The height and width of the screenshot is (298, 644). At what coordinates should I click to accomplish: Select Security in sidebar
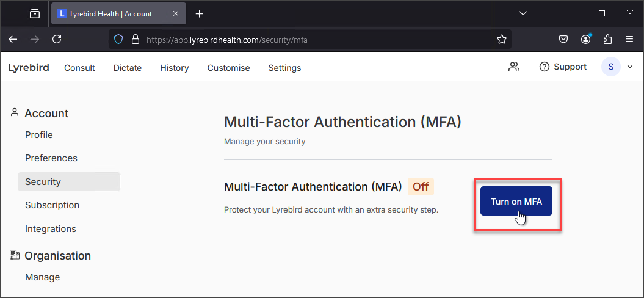[x=69, y=182]
